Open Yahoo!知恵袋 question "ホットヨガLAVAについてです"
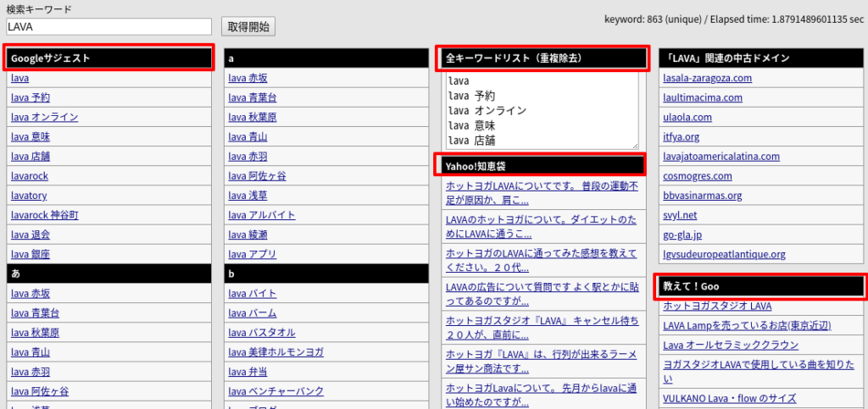 [x=542, y=193]
